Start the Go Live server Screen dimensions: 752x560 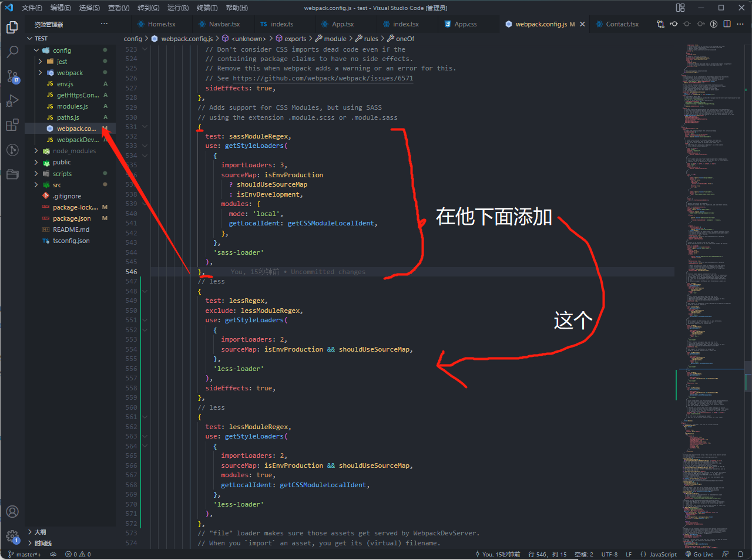click(699, 554)
